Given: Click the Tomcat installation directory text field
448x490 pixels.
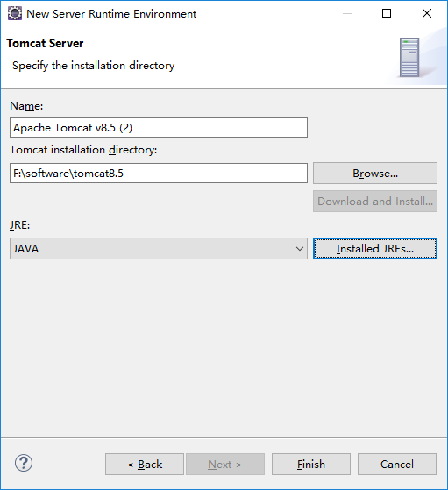Looking at the screenshot, I should pos(159,174).
